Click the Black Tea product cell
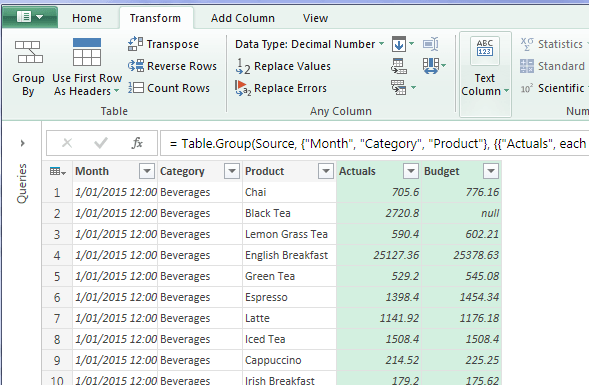This screenshot has height=385, width=589. [289, 213]
